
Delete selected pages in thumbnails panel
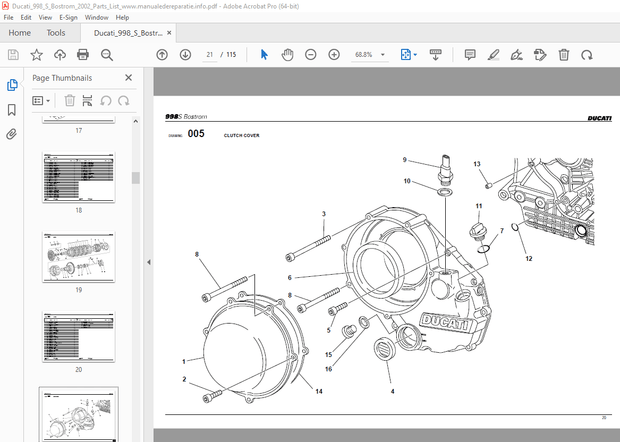[x=70, y=101]
